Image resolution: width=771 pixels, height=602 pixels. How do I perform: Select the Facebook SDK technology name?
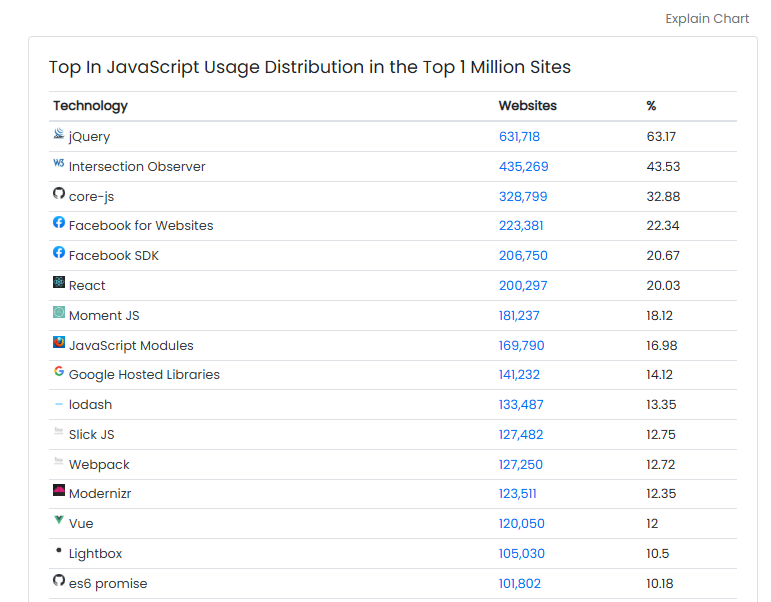114,255
